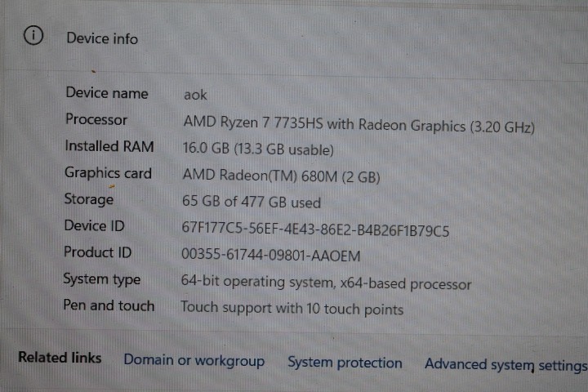The height and width of the screenshot is (392, 588).
Task: Open the Domain or workgroup link
Action: [194, 360]
